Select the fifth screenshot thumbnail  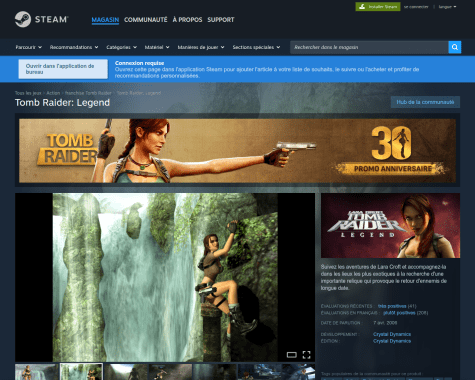(x=215, y=372)
